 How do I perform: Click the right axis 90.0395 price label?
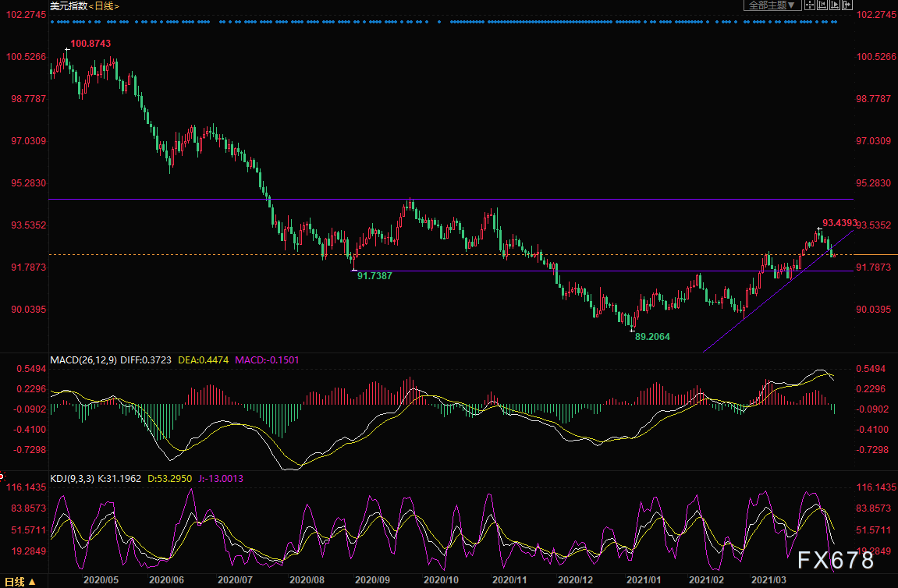(x=873, y=310)
